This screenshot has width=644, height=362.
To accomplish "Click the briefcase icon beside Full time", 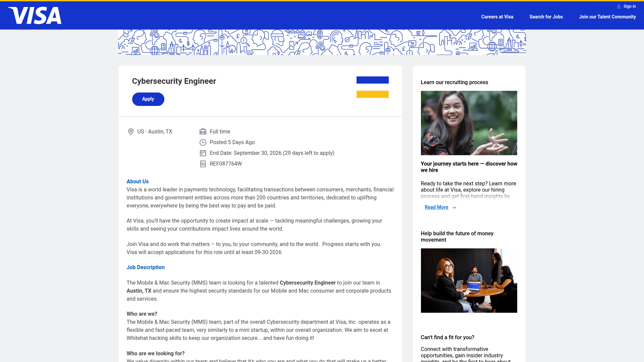I will [203, 132].
